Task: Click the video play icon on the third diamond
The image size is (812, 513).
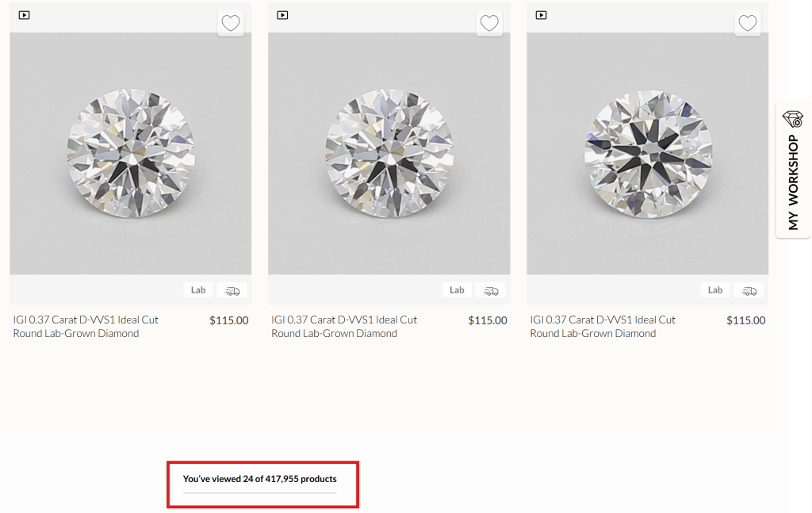Action: coord(541,14)
